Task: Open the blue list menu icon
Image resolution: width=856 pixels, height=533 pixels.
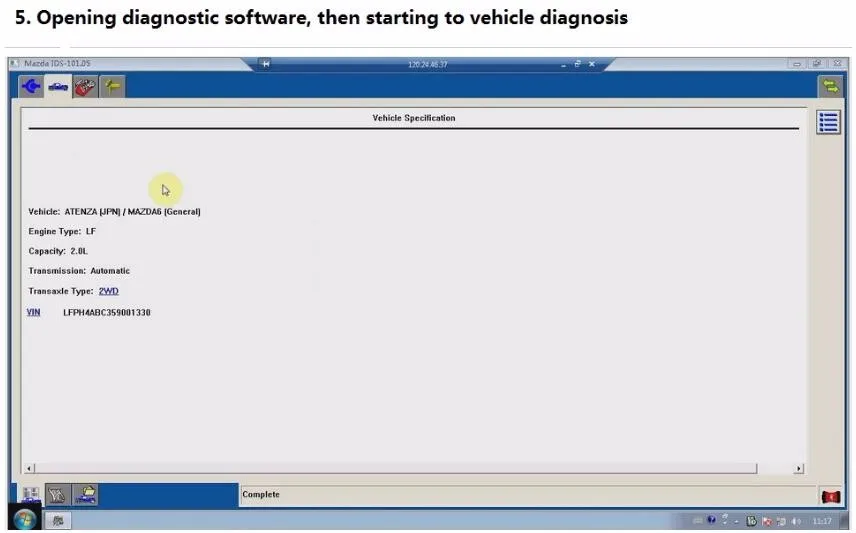Action: pos(828,122)
